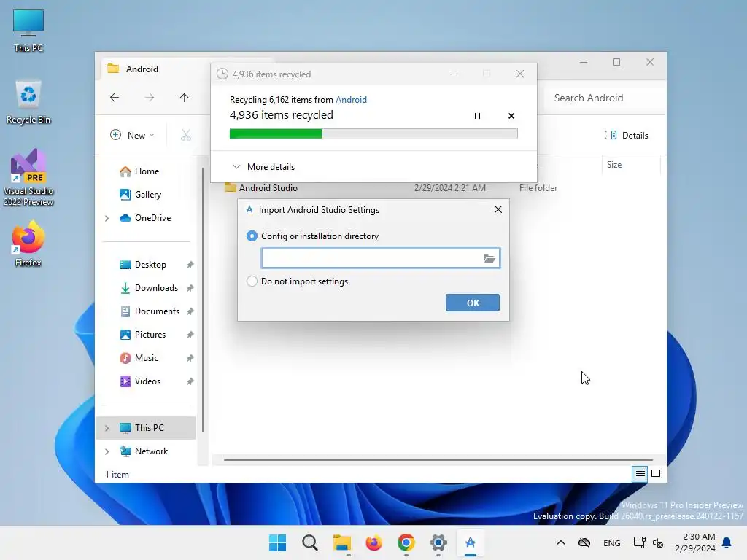Go to Pictures quick access folder
747x560 pixels.
pyautogui.click(x=142, y=335)
